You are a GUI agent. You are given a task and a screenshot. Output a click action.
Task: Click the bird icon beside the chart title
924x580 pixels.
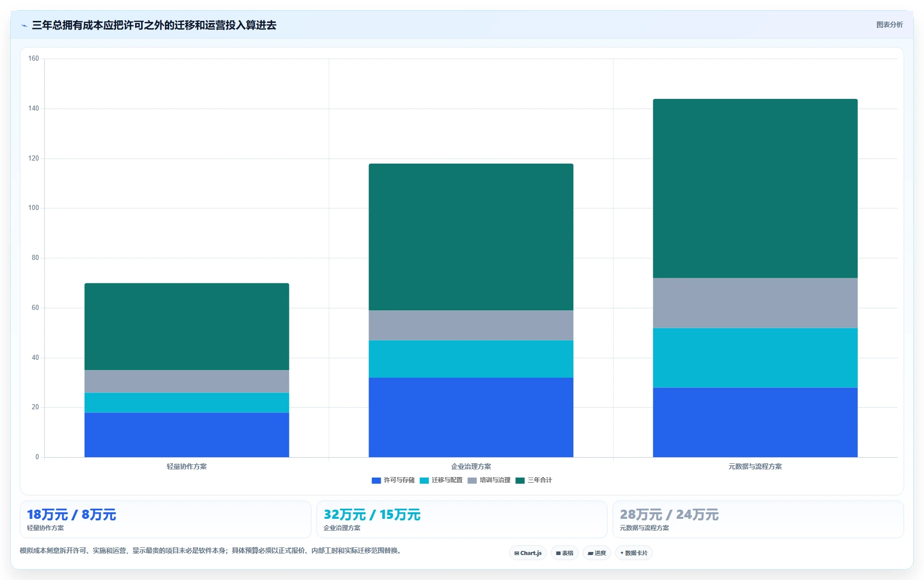point(24,25)
